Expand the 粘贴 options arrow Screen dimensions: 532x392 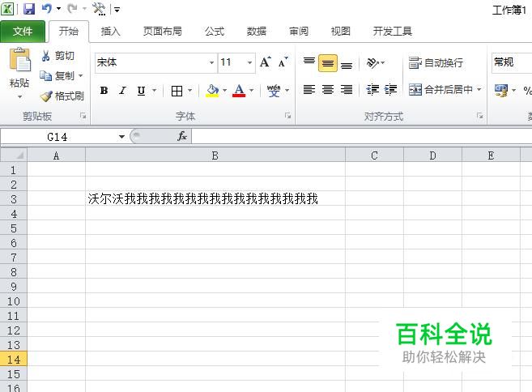19,96
